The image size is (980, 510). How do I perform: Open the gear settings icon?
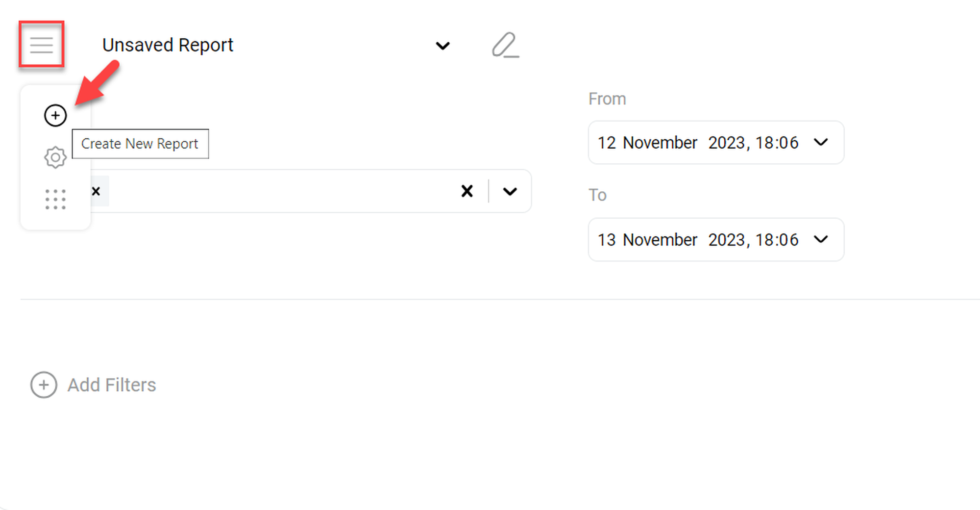pos(55,157)
